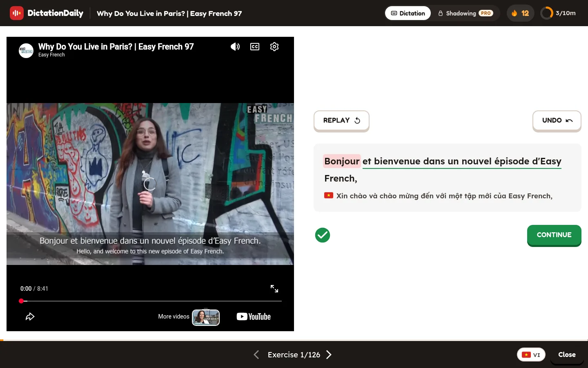Click the DictationDaily logo icon

pyautogui.click(x=17, y=13)
